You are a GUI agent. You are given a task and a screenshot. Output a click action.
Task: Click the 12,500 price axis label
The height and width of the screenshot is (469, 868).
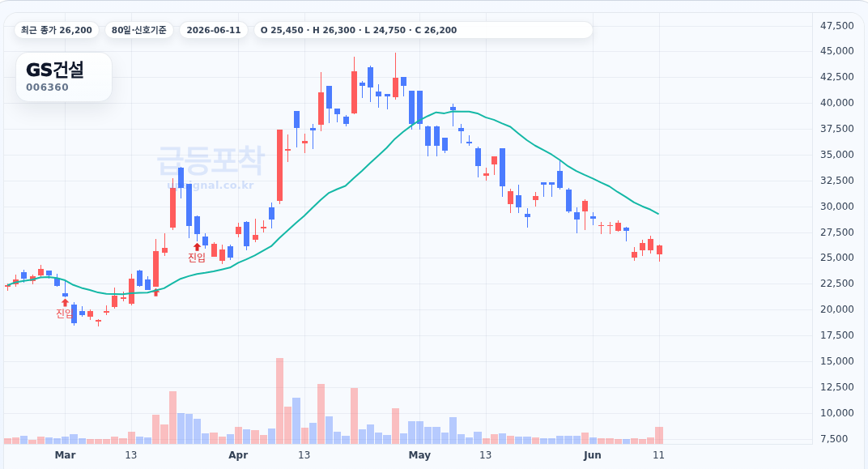click(x=837, y=387)
